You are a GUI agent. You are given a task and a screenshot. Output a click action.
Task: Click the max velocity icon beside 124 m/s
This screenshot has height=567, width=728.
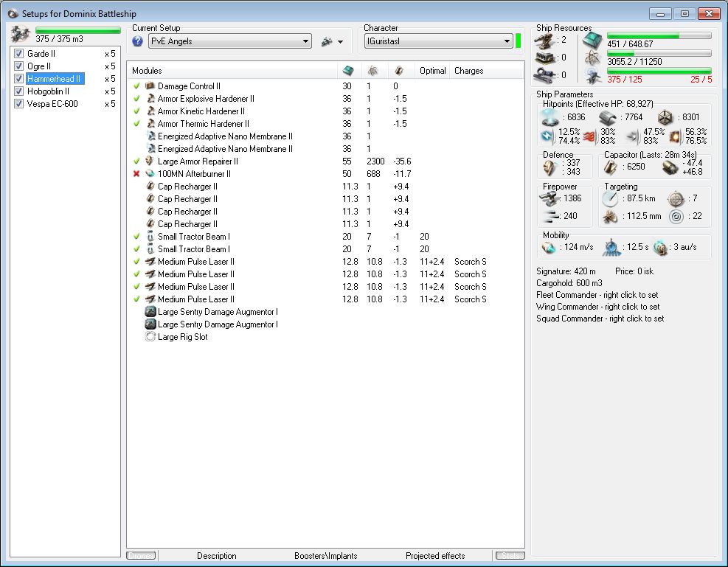coord(549,247)
